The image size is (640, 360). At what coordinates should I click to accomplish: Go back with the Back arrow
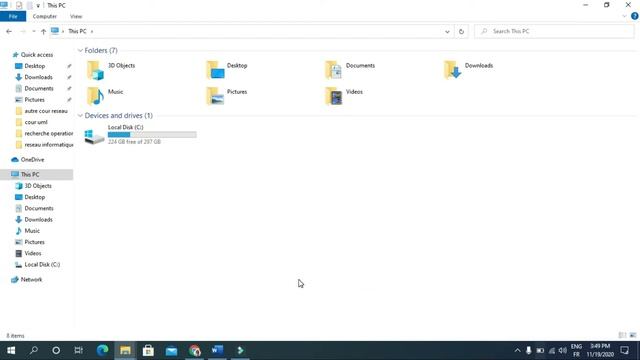click(9, 31)
